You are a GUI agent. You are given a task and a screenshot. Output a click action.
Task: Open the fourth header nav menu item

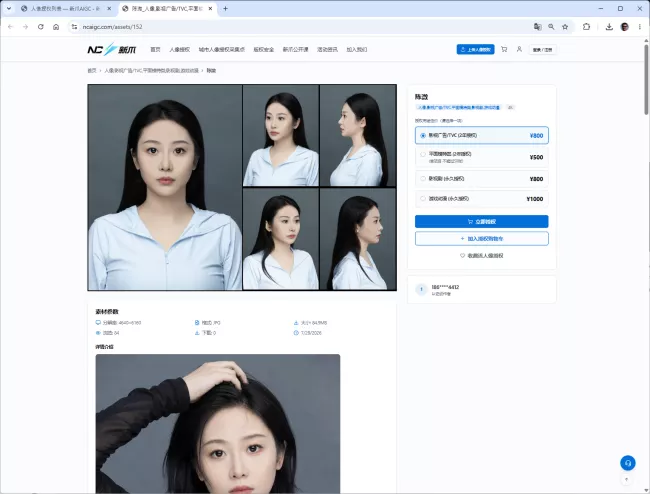point(264,49)
